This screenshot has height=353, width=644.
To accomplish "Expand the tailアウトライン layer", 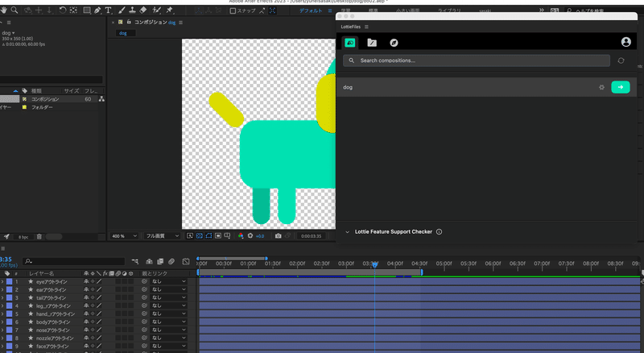I will (x=2, y=298).
